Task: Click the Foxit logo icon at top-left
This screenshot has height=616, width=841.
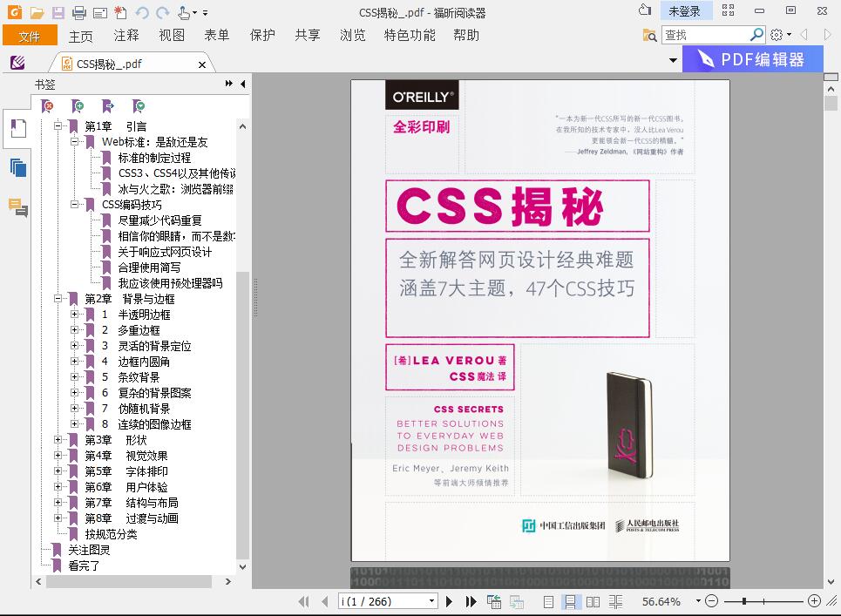Action: pyautogui.click(x=15, y=12)
